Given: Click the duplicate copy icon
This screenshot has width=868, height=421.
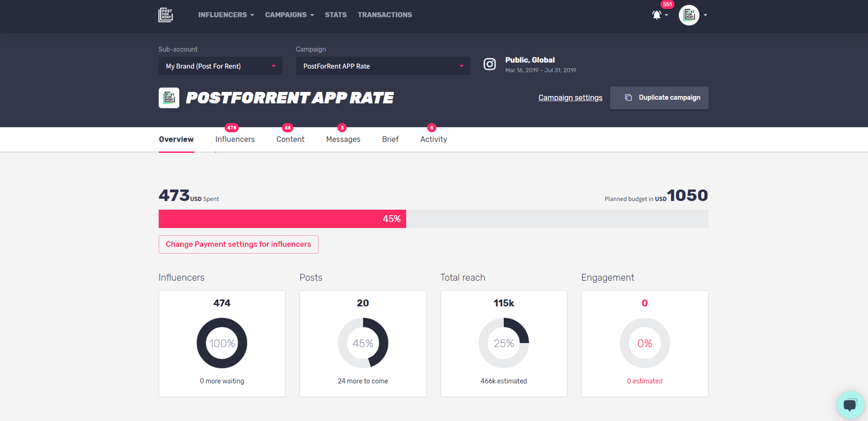Looking at the screenshot, I should tap(628, 98).
